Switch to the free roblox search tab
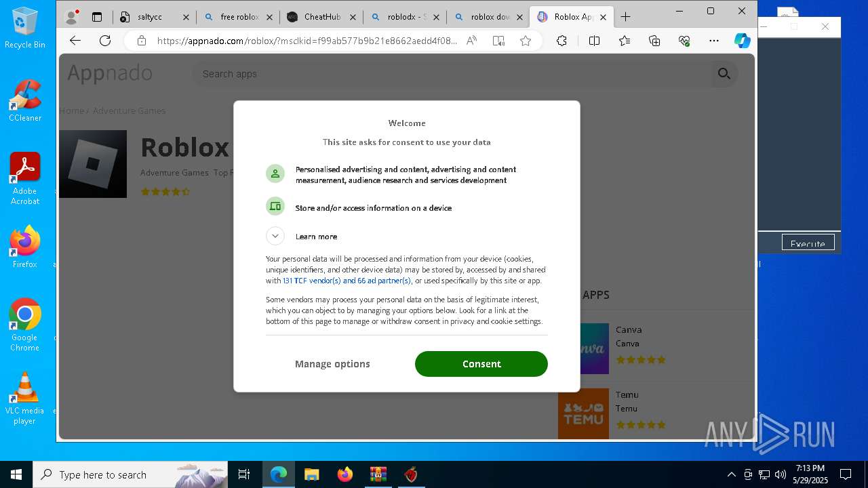 (239, 17)
